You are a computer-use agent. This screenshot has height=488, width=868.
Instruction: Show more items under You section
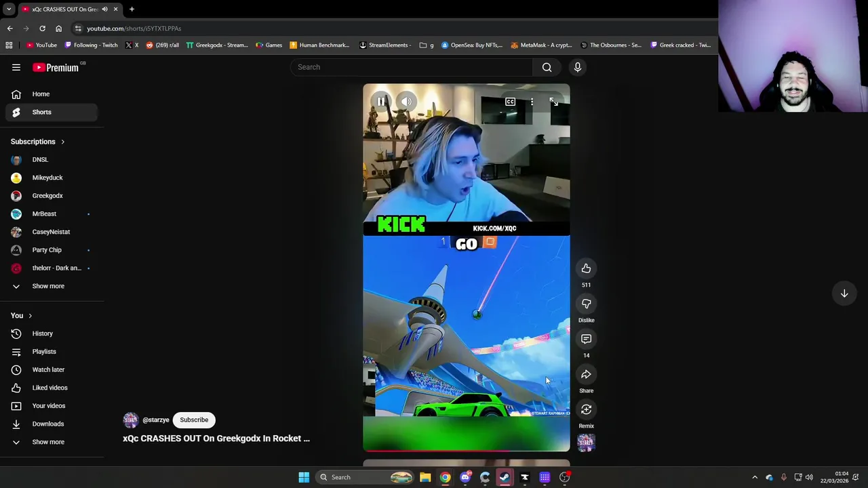(x=52, y=442)
